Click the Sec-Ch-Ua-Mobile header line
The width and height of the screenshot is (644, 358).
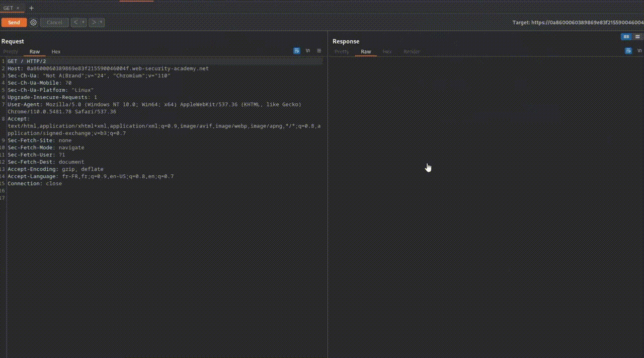point(39,83)
